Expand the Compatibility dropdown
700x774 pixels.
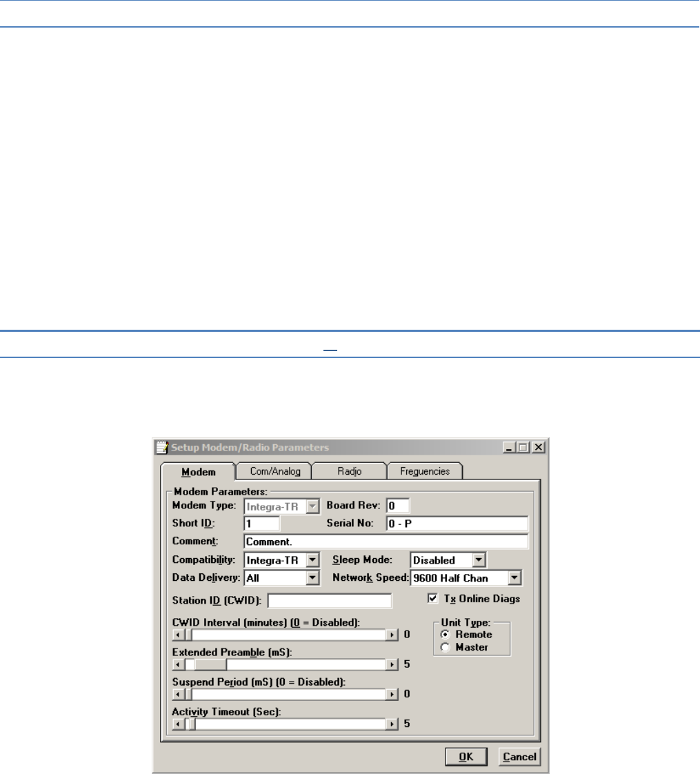coord(312,559)
